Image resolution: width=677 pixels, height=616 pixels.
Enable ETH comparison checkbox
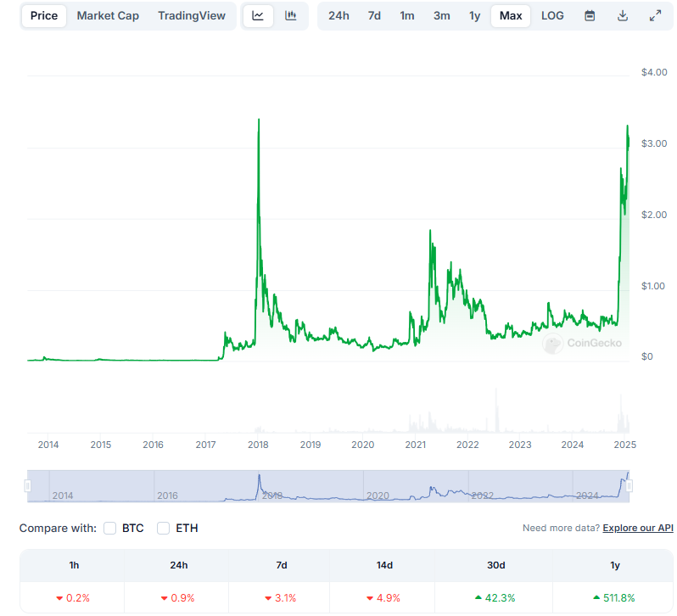[x=164, y=528]
